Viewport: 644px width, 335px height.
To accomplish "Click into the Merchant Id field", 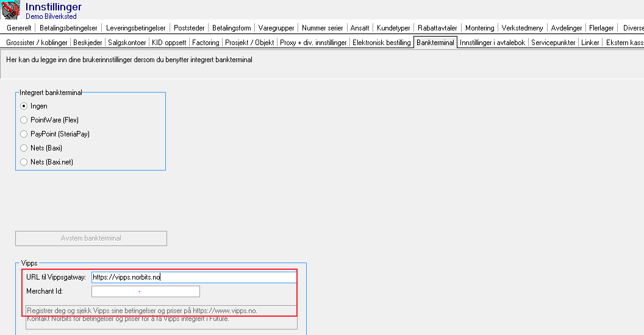I will pos(146,292).
